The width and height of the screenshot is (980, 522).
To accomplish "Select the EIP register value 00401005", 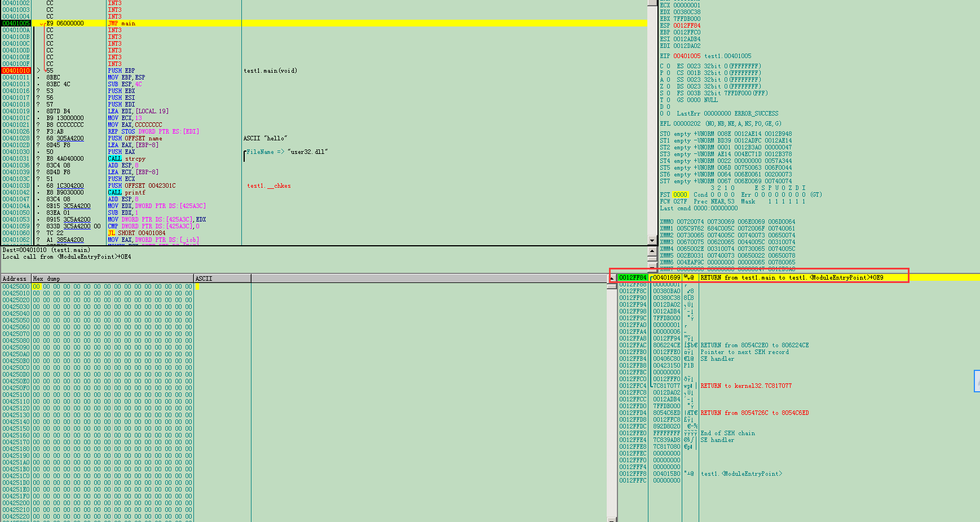I will [x=687, y=56].
